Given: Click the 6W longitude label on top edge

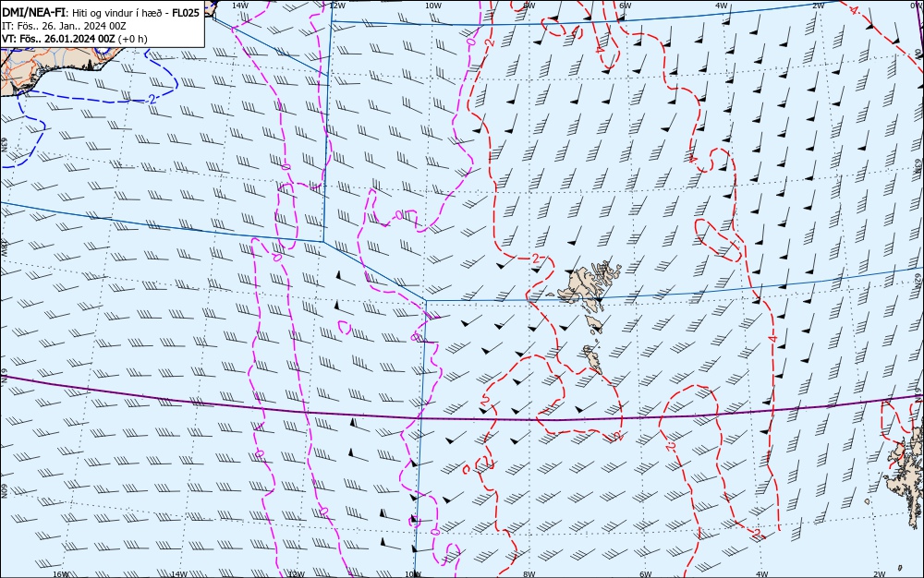Looking at the screenshot, I should 626,5.
